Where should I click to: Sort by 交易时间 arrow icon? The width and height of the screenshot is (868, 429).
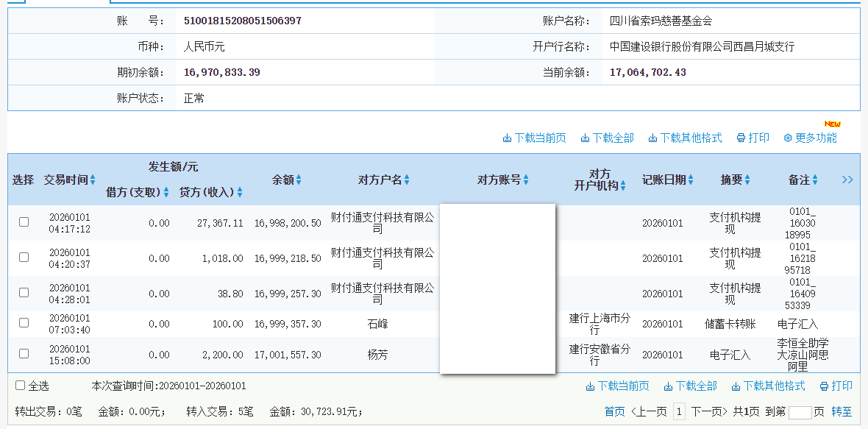[x=93, y=180]
